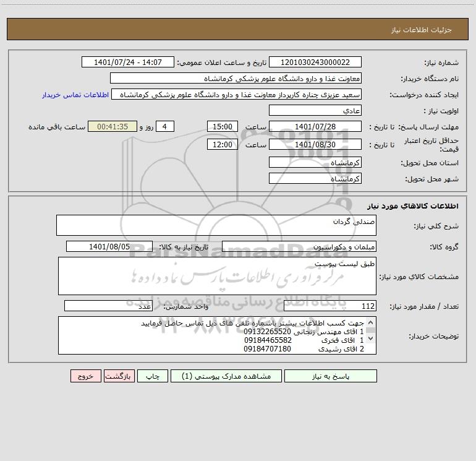Click request creator name field
This screenshot has height=461, width=476.
coord(237,94)
